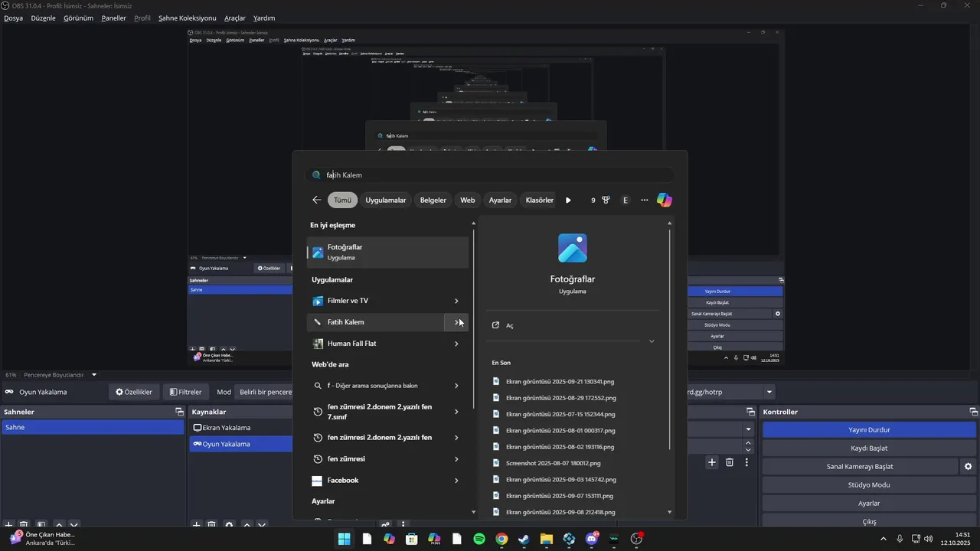
Task: Expand the Fotoğraflar actions chevron
Action: (652, 341)
